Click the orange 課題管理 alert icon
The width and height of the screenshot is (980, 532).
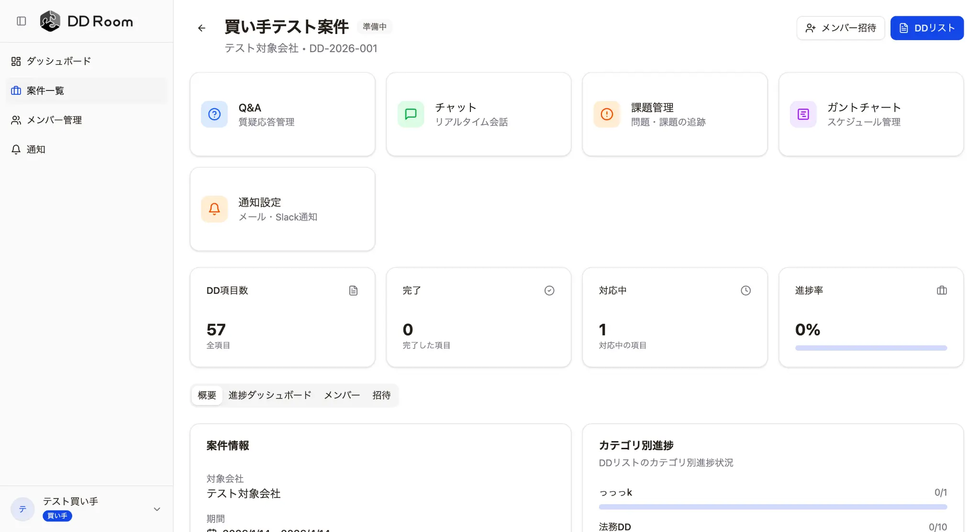point(607,114)
